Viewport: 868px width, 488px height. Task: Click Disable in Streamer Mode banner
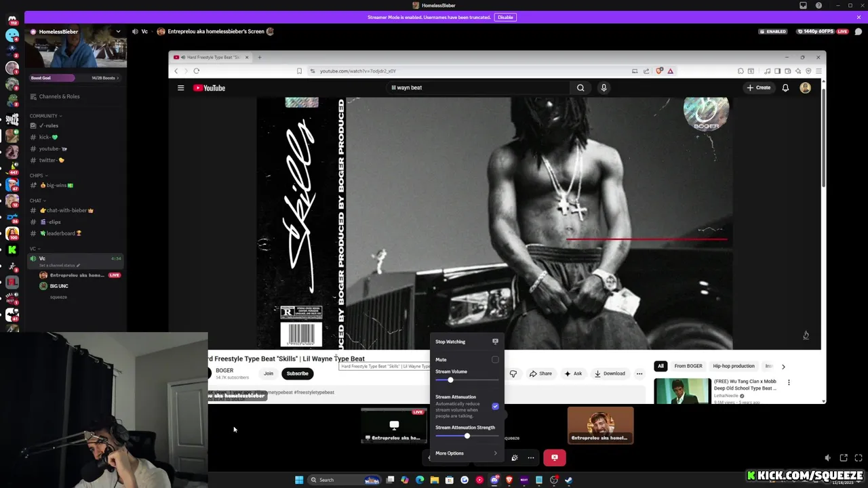[x=505, y=17]
